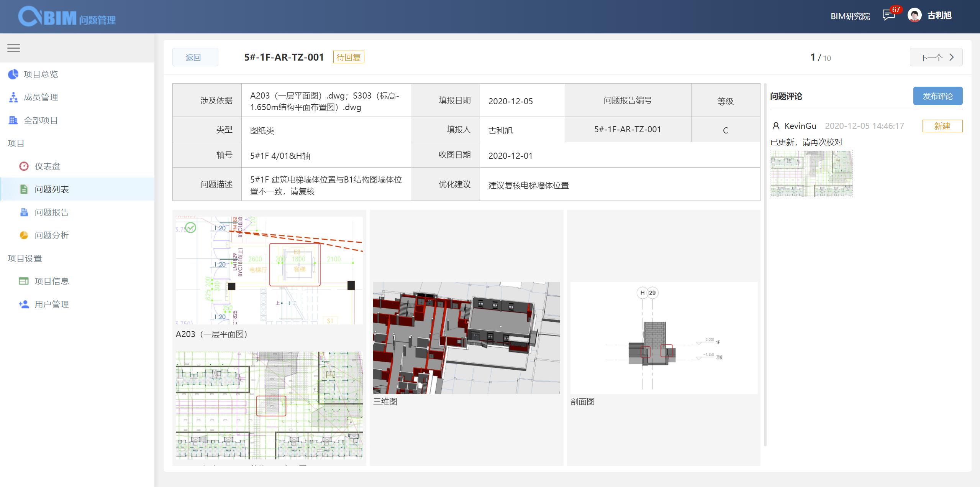Open 项目信息 menu item
980x487 pixels.
click(52, 281)
